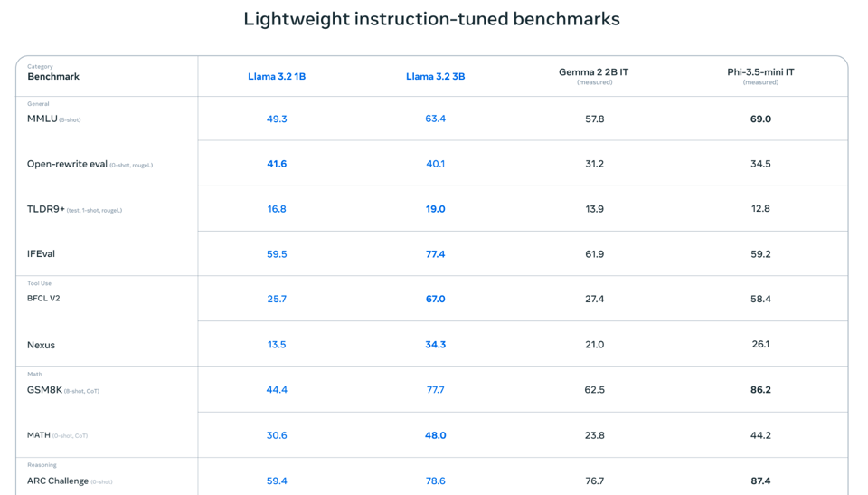Image resolution: width=868 pixels, height=495 pixels.
Task: Select the Phi-3.5-mini IT header
Action: tap(760, 72)
